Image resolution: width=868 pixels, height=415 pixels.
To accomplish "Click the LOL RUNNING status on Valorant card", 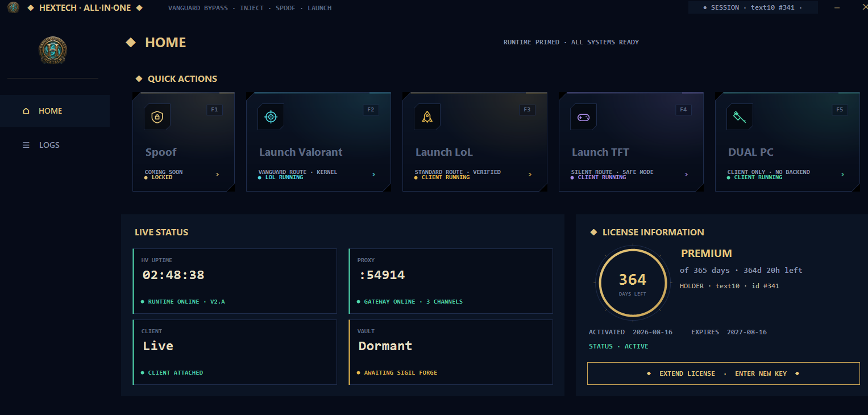I will (x=281, y=177).
